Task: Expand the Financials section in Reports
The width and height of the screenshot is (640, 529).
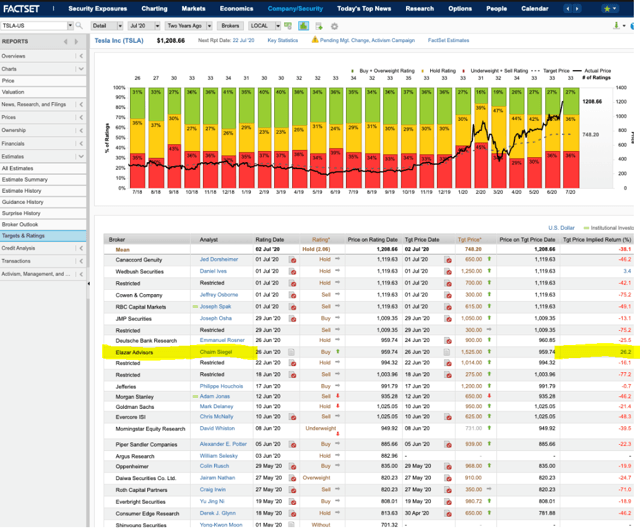Action: [x=81, y=144]
